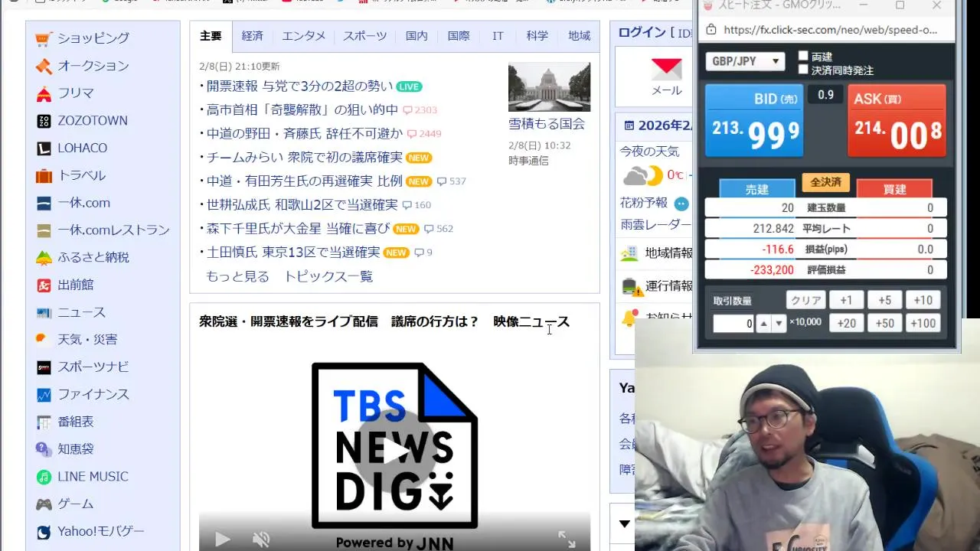Click the ASK buy price button
This screenshot has height=551, width=980.
click(x=897, y=121)
